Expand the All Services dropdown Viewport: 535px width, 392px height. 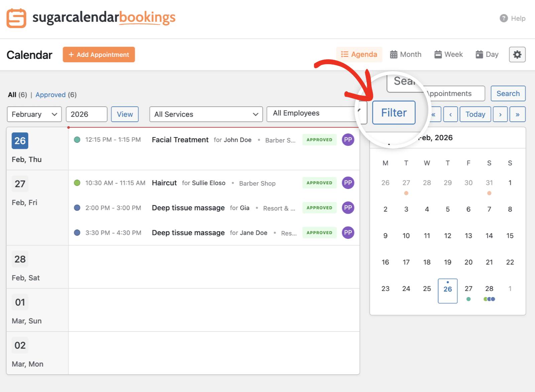[206, 114]
